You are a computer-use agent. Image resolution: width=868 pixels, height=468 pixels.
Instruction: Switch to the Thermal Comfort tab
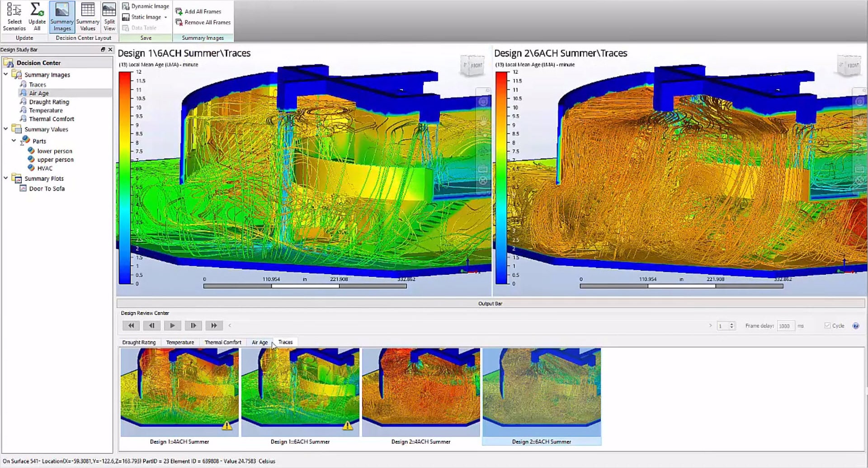[x=222, y=342]
